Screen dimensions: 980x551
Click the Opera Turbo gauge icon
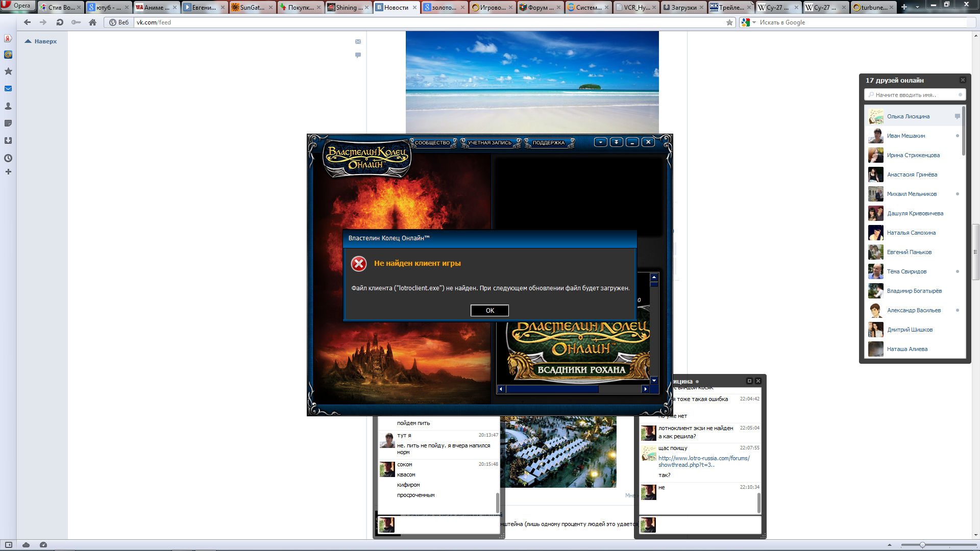tap(43, 545)
